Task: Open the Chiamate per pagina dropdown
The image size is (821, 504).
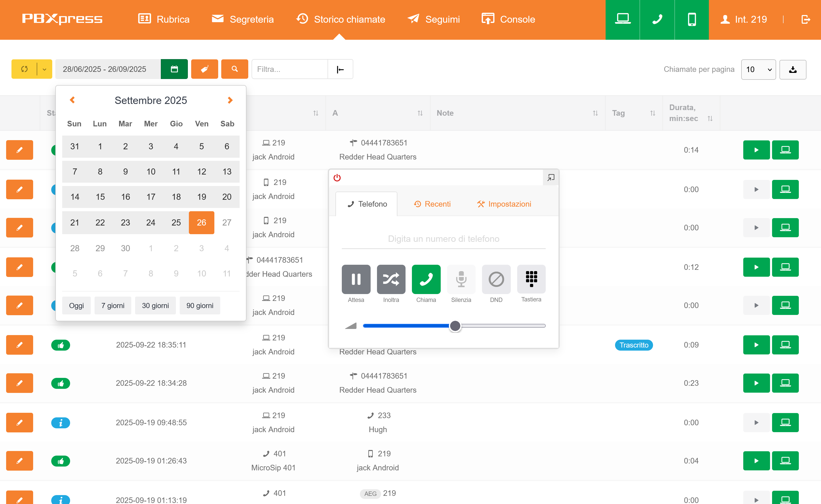Action: (758, 69)
